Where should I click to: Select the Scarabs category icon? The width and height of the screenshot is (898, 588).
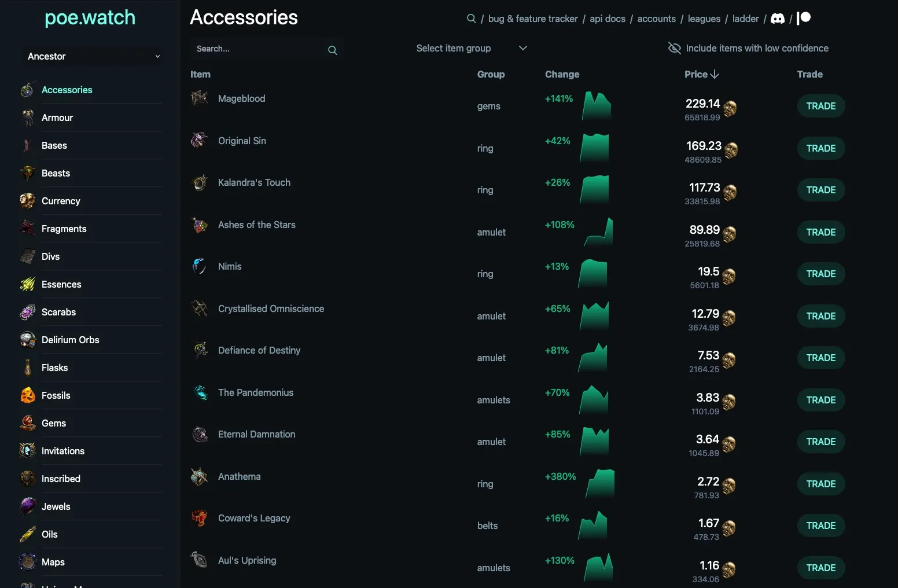click(27, 312)
